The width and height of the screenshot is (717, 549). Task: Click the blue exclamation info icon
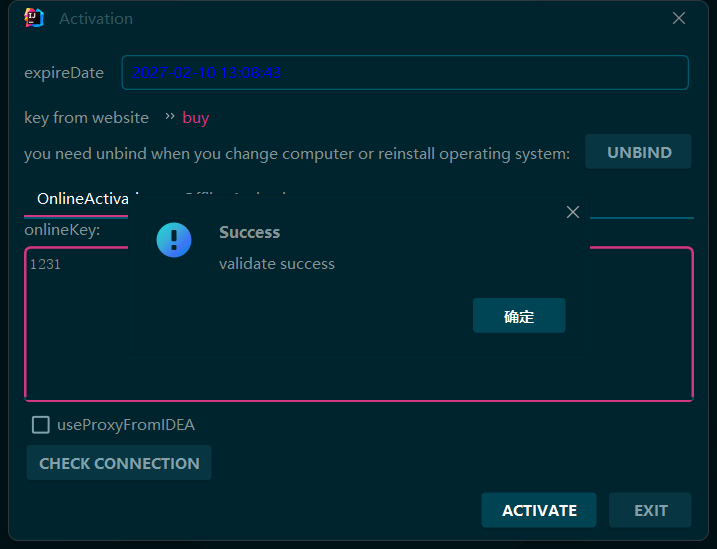[174, 240]
